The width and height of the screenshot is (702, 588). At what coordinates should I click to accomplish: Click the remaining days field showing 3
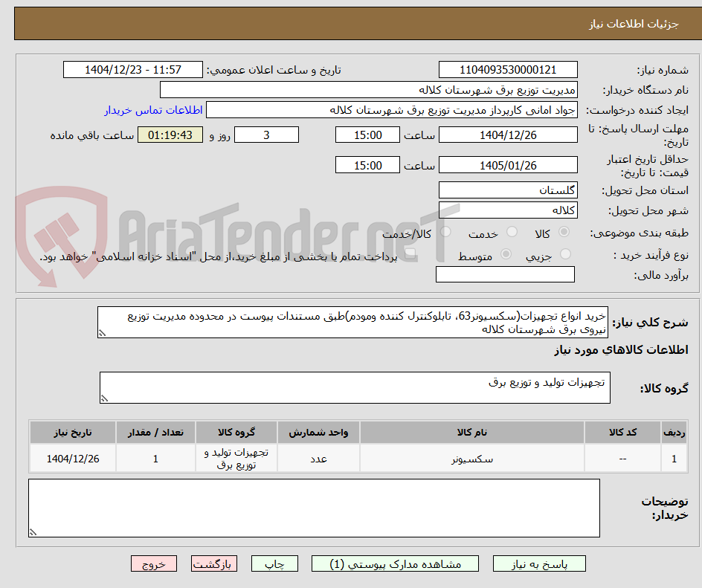point(266,135)
